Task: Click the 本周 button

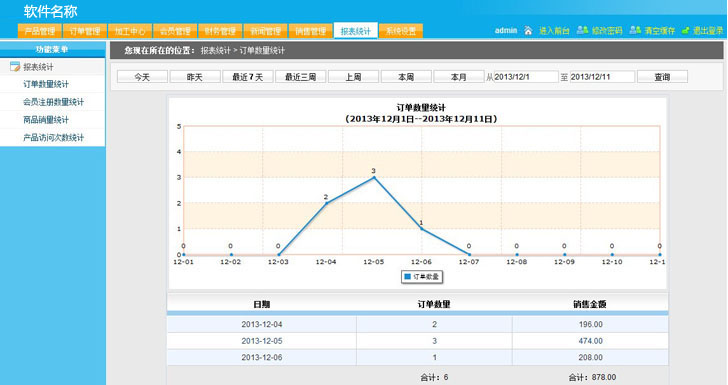Action: (406, 77)
